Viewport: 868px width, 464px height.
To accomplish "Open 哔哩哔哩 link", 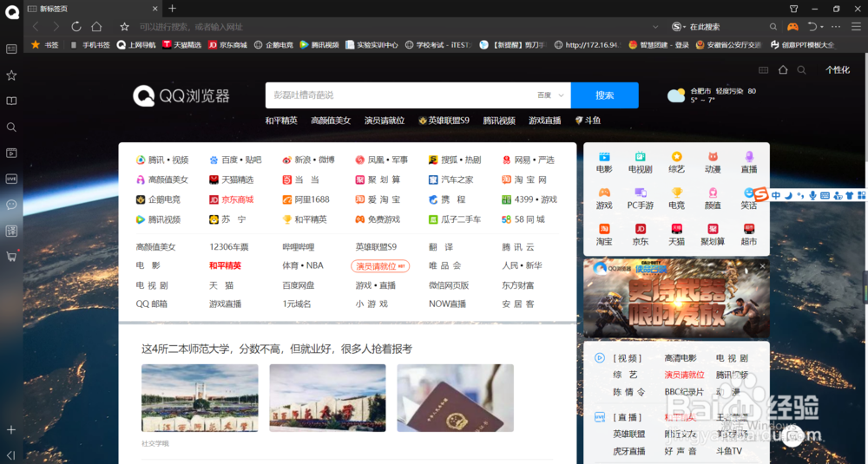I will tap(299, 247).
